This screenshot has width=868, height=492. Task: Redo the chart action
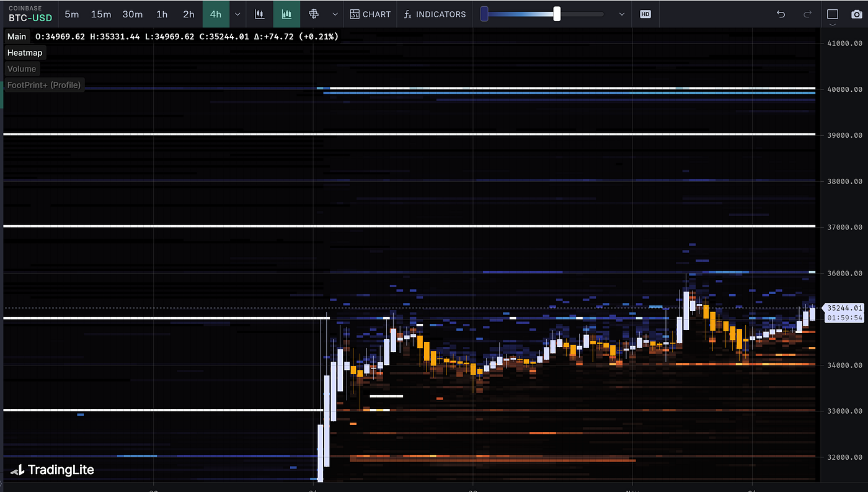click(807, 14)
